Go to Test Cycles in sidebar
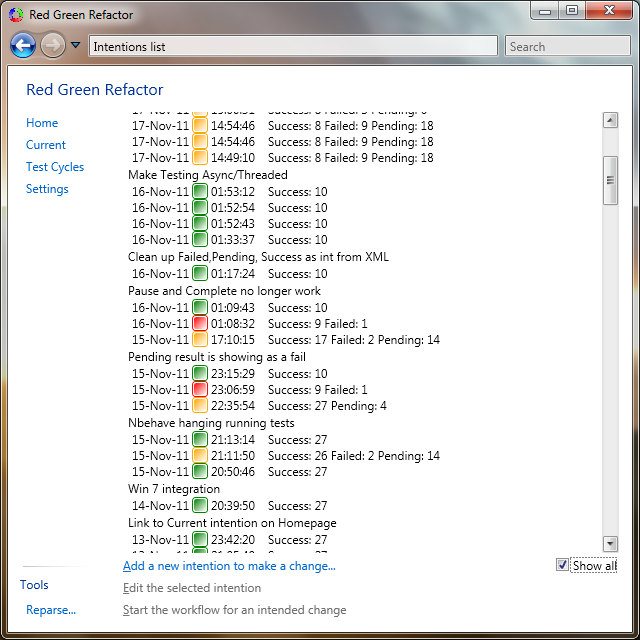This screenshot has width=640, height=640. point(55,167)
